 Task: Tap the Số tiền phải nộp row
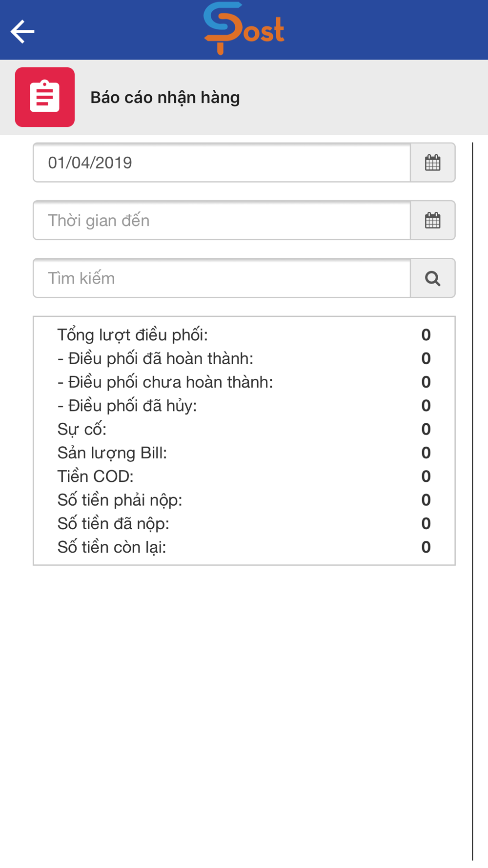244,500
